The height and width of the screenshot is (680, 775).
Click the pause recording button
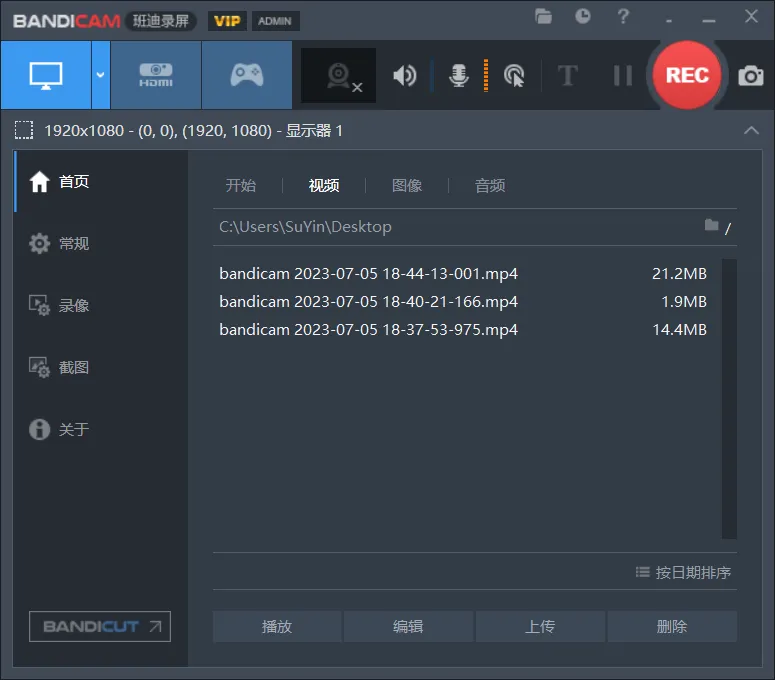[622, 76]
